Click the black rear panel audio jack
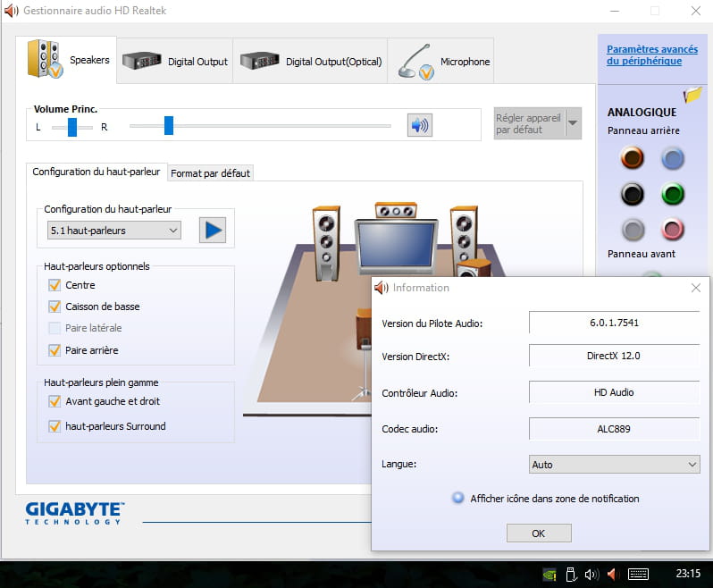713x588 pixels. [x=632, y=194]
